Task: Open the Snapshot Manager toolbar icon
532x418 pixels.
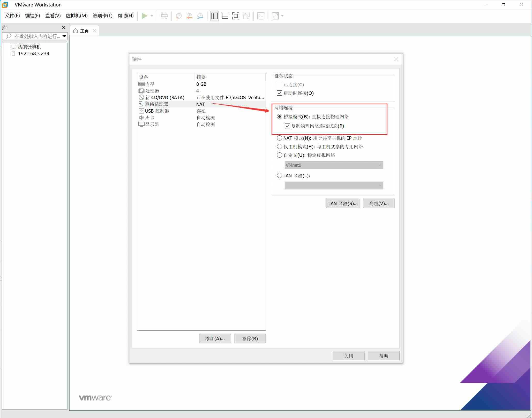Action: tap(200, 16)
